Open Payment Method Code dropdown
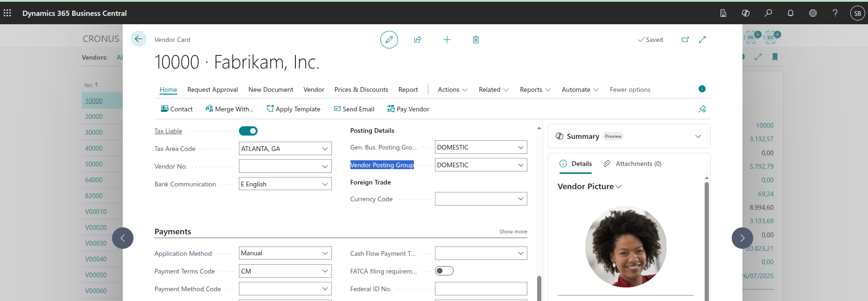868x301 pixels. point(325,289)
